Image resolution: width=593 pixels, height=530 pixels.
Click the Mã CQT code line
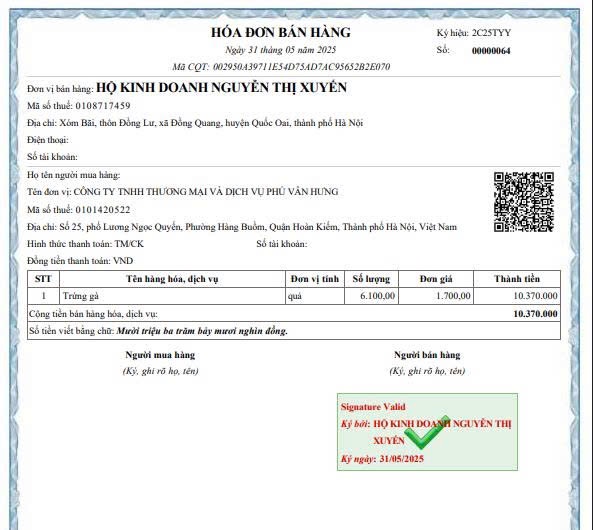tap(281, 67)
